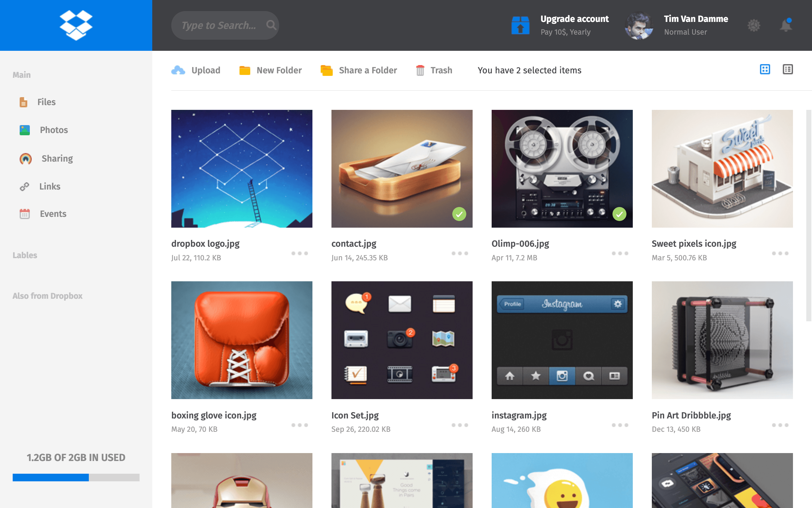Open Sharing in the sidebar
Viewport: 812px width, 508px height.
click(57, 158)
